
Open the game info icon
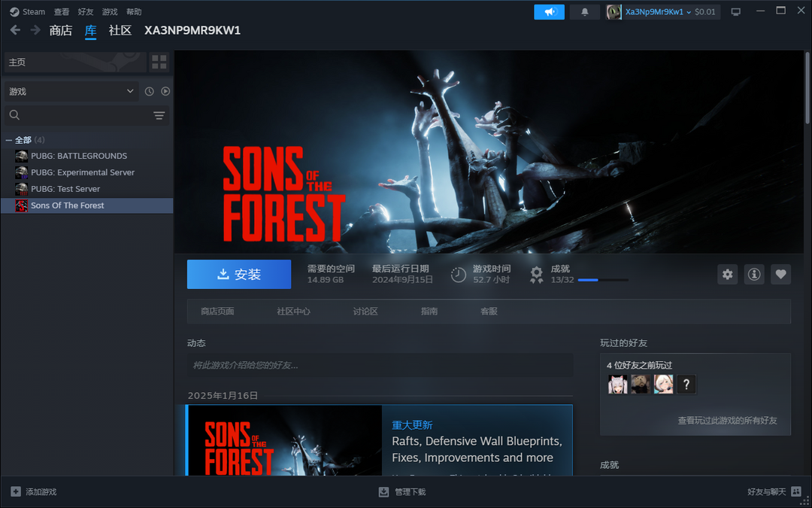pos(754,275)
